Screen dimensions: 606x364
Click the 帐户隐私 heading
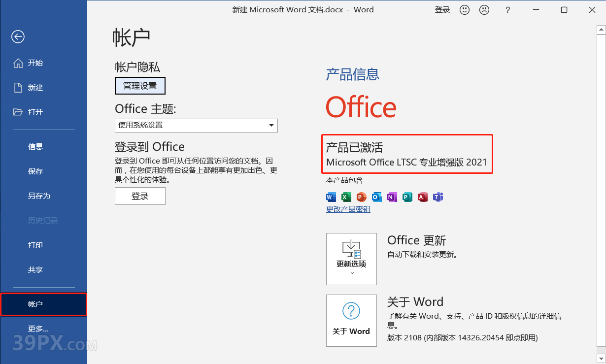point(137,67)
